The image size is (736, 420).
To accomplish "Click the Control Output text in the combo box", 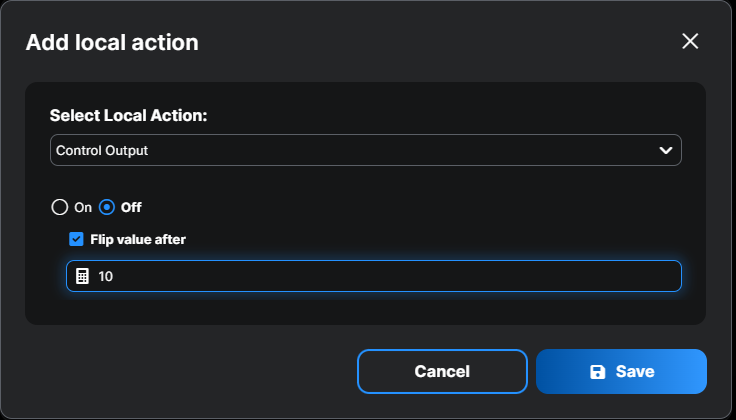I will click(102, 150).
